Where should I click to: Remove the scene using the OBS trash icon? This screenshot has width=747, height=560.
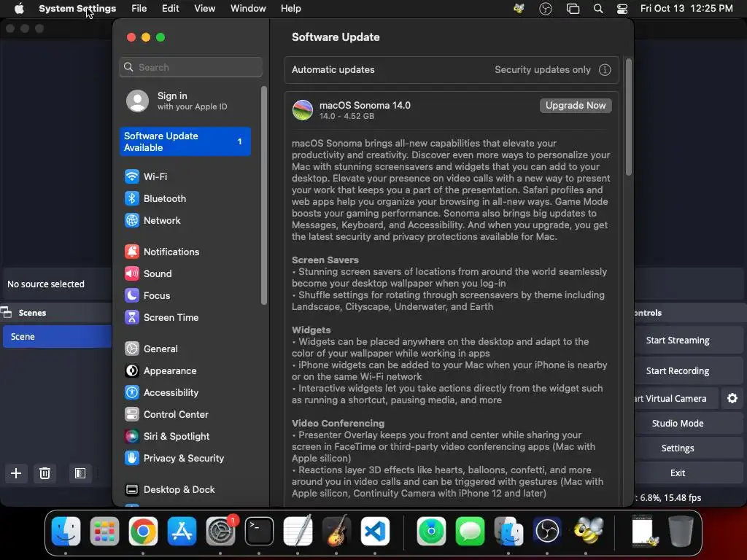(x=44, y=473)
